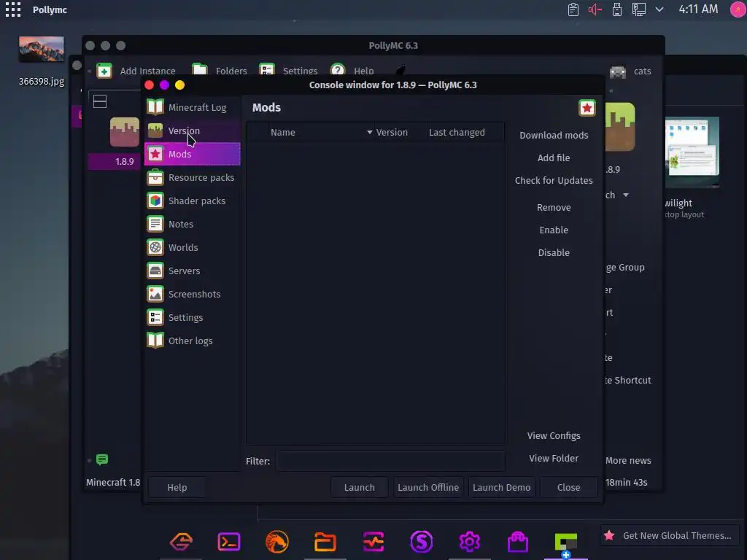This screenshot has height=560, width=747.
Task: Switch to the Version page
Action: [x=193, y=131]
